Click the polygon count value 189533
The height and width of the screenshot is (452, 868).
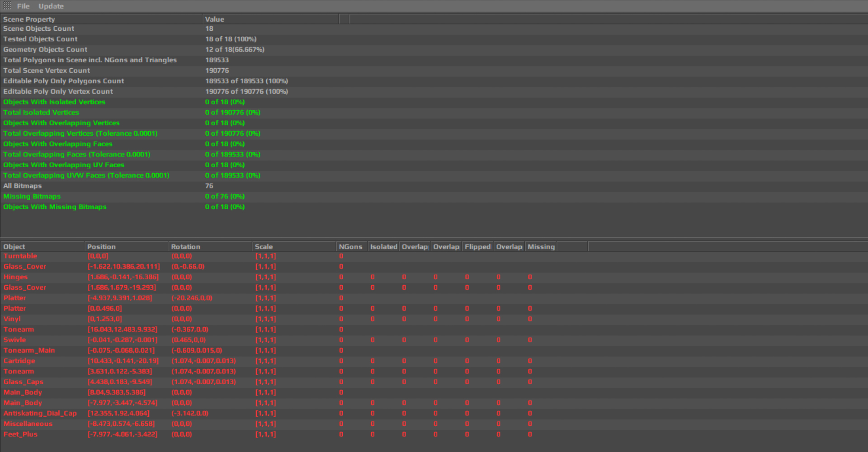[x=217, y=60]
